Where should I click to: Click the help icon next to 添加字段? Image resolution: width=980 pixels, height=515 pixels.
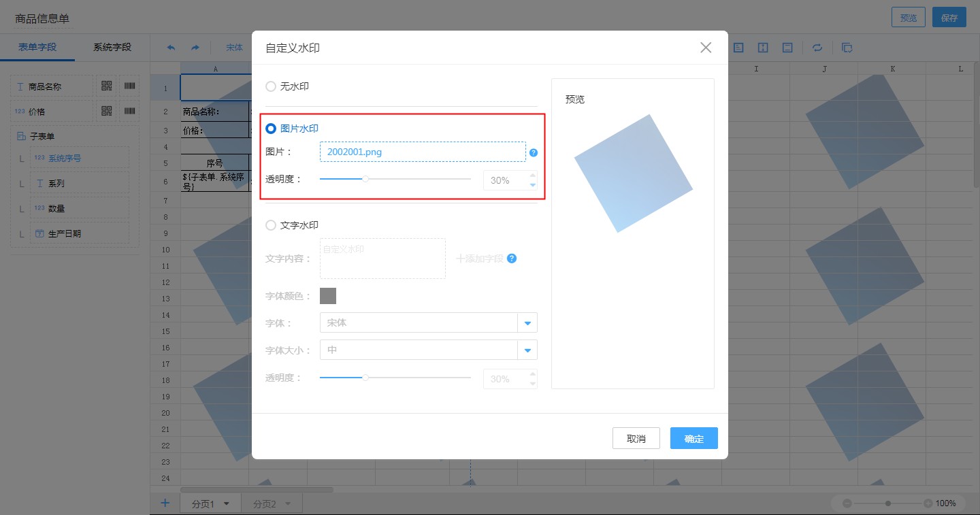pos(512,259)
